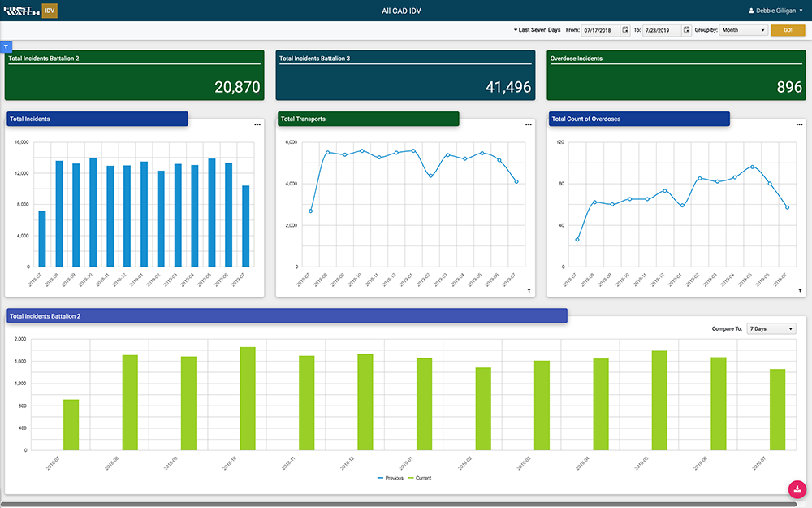Toggle the Previous legend series
Screen dimensions: 812x508
point(391,478)
